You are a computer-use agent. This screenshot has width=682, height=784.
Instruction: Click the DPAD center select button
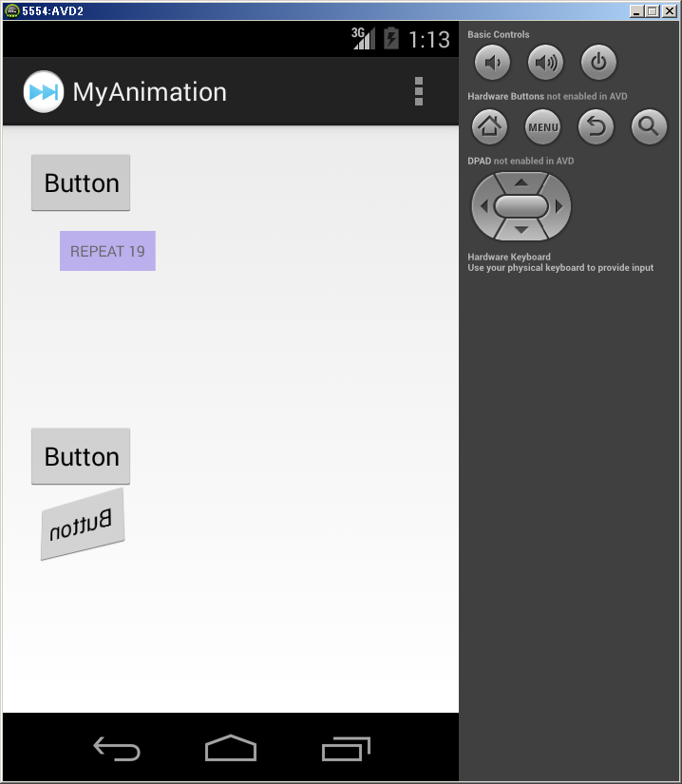click(521, 206)
